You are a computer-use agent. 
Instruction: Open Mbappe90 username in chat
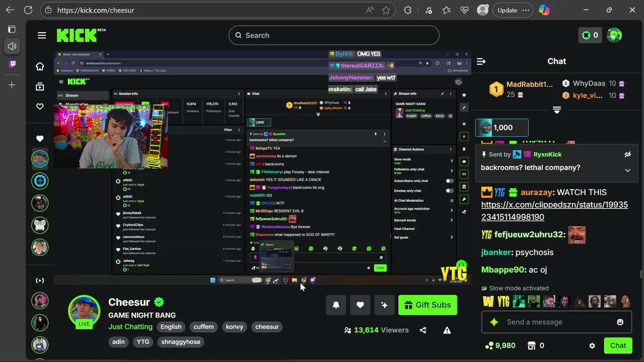click(x=503, y=270)
